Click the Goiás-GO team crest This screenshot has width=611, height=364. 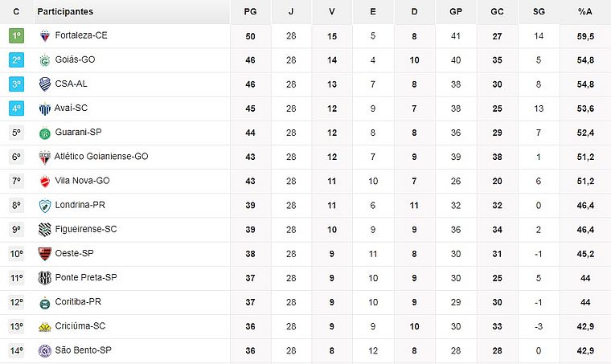pos(45,60)
